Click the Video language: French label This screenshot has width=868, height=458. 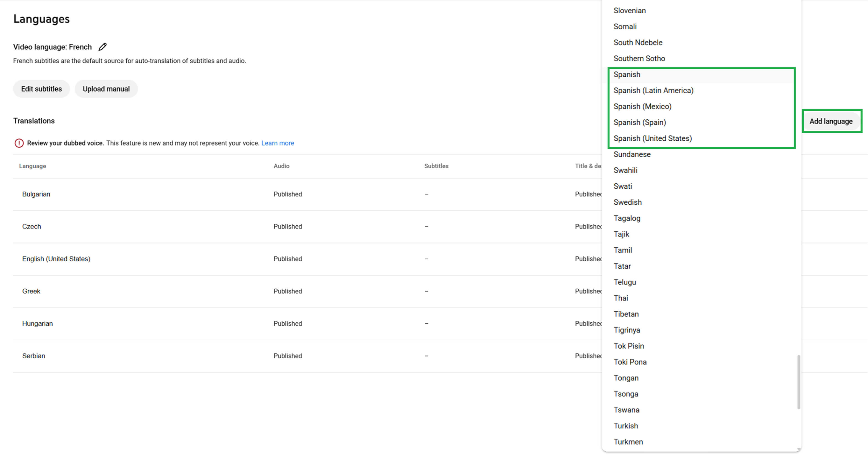(x=52, y=47)
